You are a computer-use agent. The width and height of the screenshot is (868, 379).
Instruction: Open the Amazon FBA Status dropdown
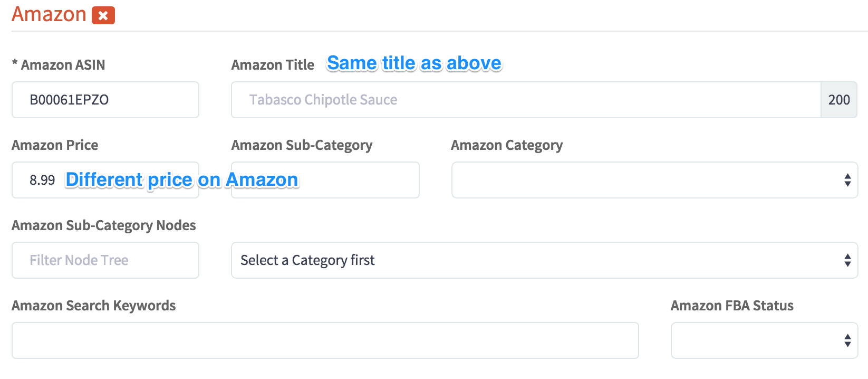(x=765, y=340)
